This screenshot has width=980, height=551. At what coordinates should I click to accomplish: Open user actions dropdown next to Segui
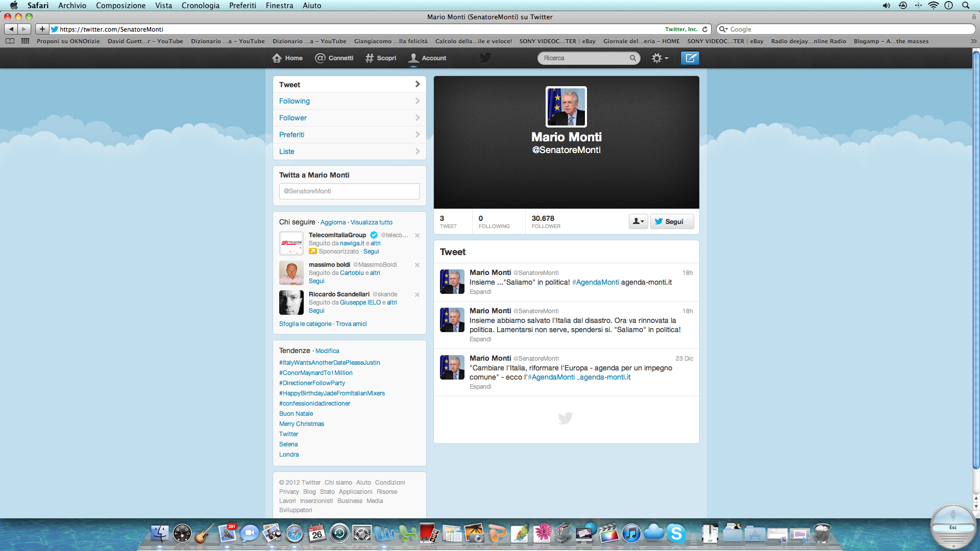tap(638, 221)
